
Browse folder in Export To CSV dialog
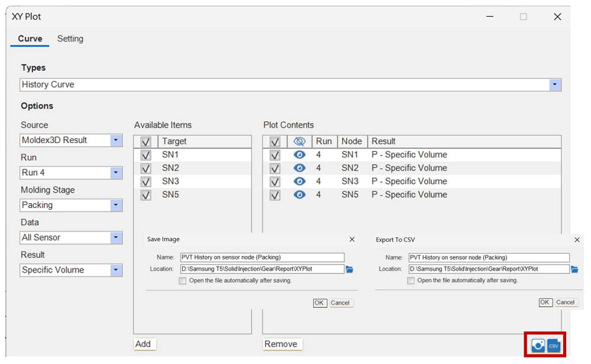(574, 269)
